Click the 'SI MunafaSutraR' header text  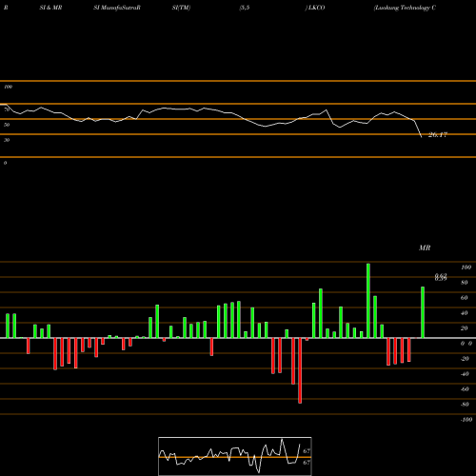click(117, 8)
